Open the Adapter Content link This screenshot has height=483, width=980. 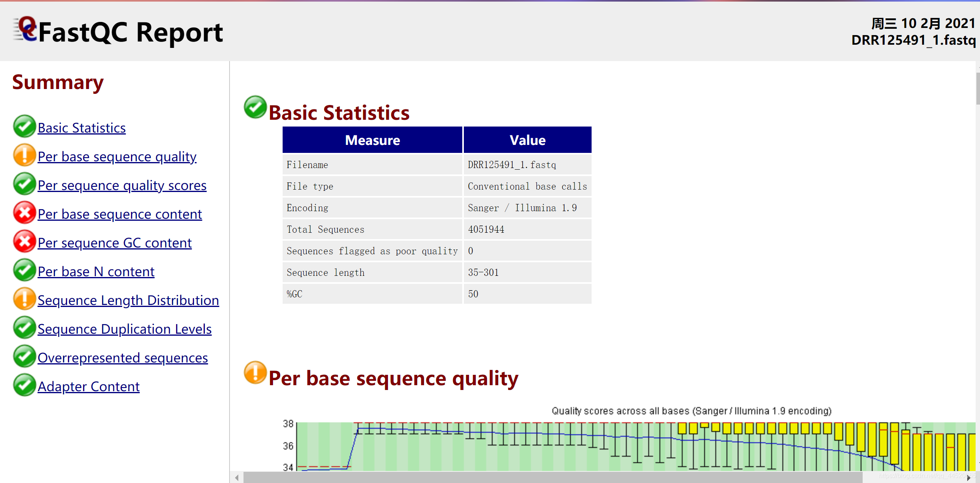pos(88,387)
